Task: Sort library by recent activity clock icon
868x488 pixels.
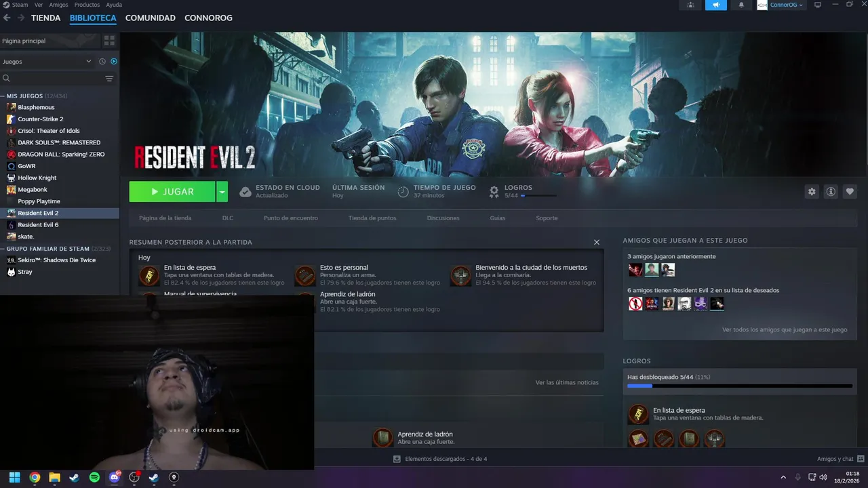Action: (x=102, y=62)
